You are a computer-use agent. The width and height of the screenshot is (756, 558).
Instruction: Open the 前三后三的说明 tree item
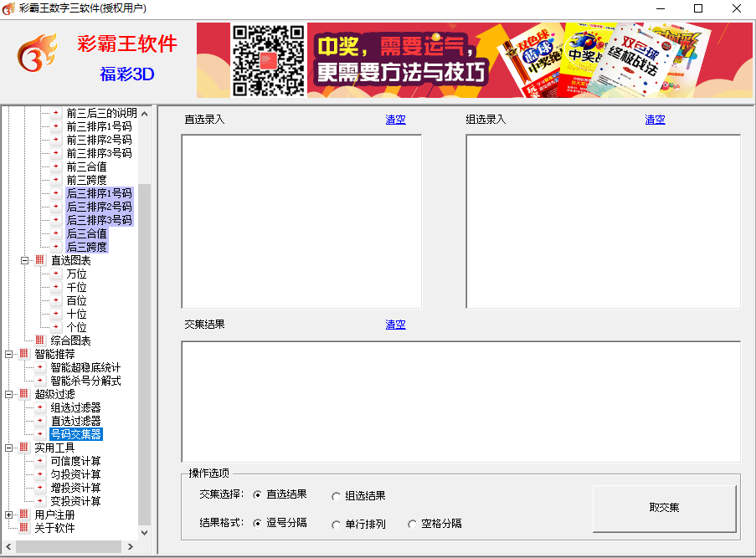tap(102, 113)
